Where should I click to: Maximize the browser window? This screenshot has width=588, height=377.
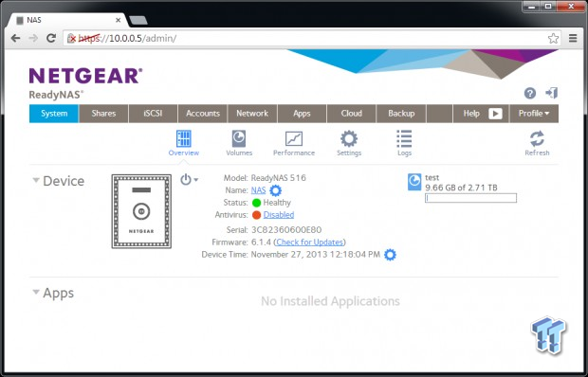coord(548,6)
